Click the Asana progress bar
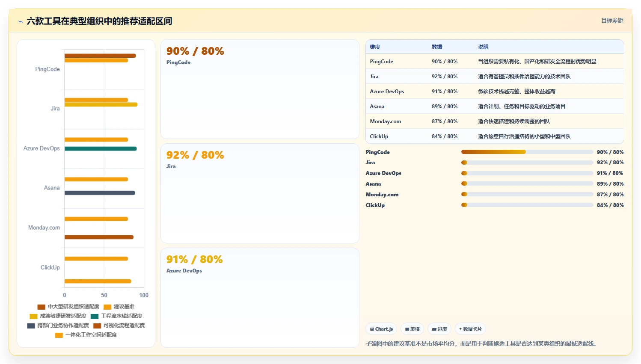The width and height of the screenshot is (641, 364). tap(527, 184)
